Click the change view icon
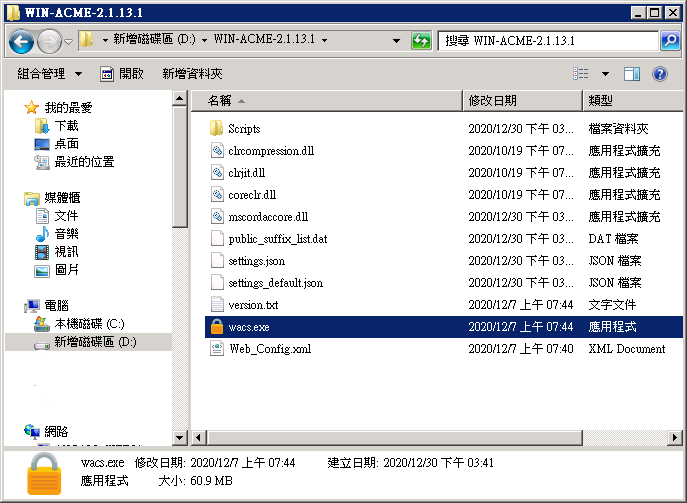 point(581,74)
